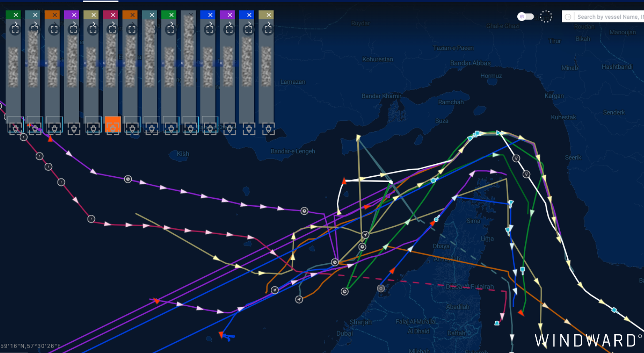Focus map on first purple card vessel
This screenshot has height=353, width=644.
[x=73, y=30]
